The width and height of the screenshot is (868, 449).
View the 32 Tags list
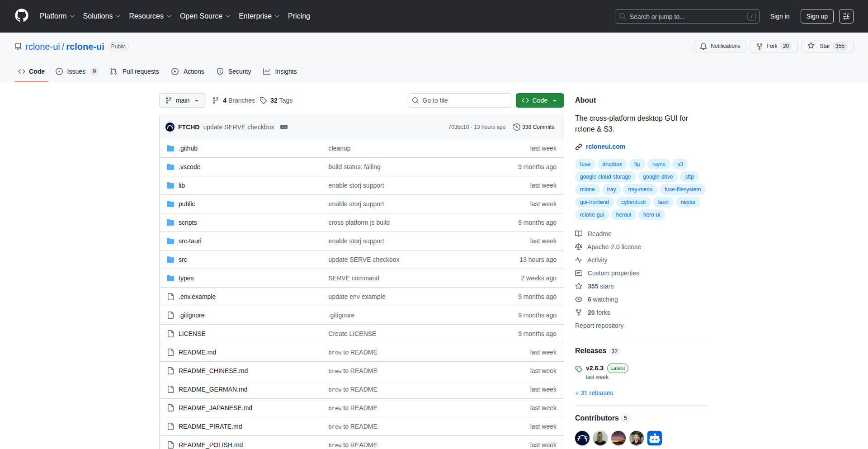(276, 100)
